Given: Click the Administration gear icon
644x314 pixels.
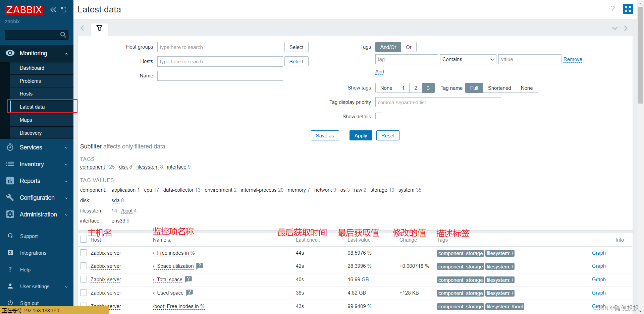Looking at the screenshot, I should (10, 214).
